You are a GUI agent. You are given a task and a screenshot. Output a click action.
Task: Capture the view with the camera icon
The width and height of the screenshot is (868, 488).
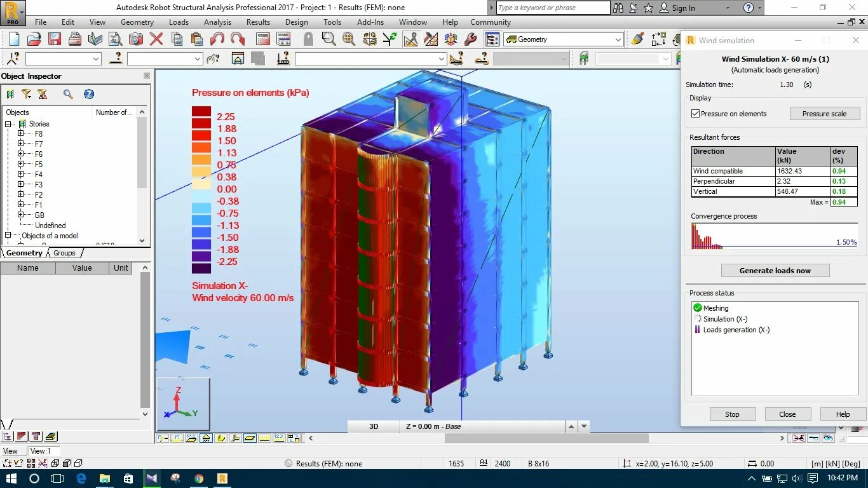coord(136,39)
